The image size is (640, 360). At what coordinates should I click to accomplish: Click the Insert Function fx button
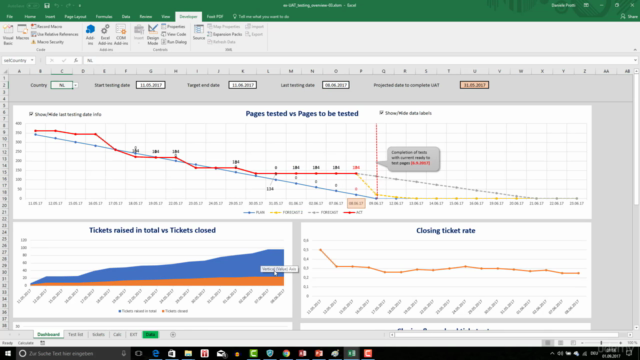coord(76,60)
